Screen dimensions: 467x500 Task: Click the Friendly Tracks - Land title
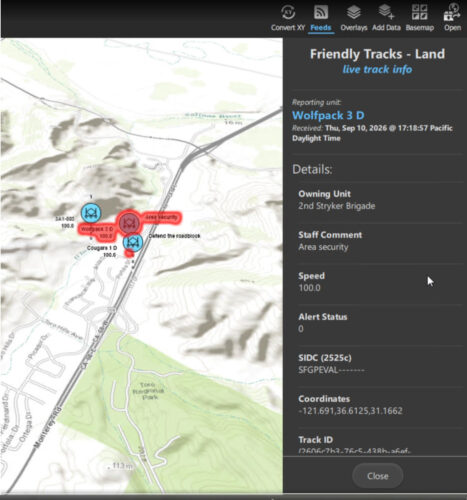377,54
